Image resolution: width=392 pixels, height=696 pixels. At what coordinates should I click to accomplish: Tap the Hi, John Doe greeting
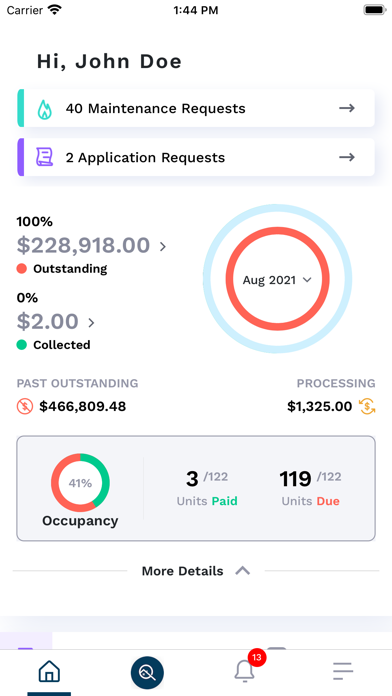tap(109, 62)
